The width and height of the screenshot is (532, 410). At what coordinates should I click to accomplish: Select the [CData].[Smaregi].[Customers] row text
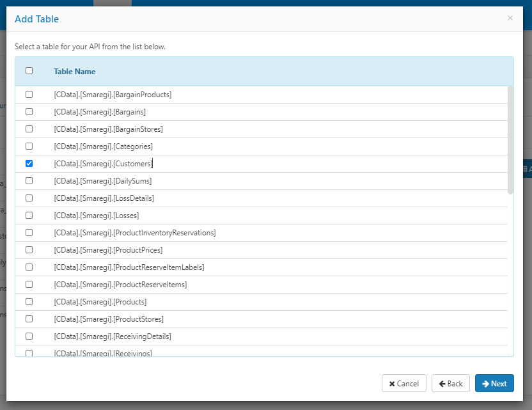click(x=103, y=164)
